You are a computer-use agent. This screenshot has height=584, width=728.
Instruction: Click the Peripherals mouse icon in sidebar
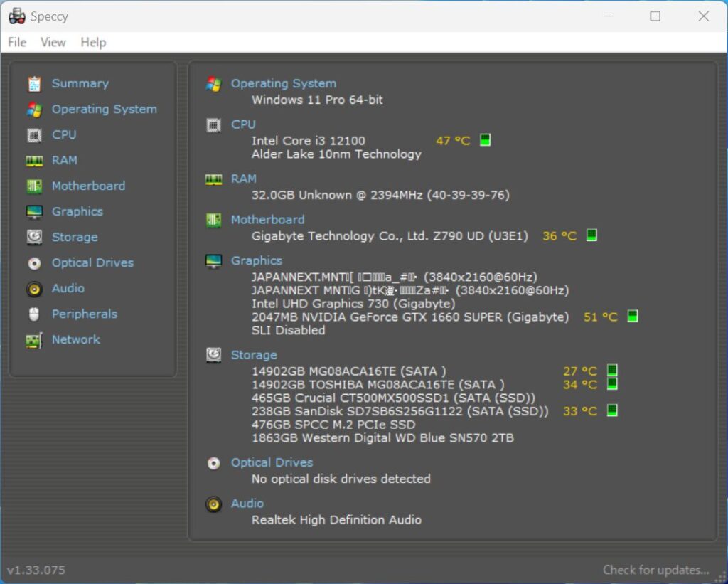34,314
